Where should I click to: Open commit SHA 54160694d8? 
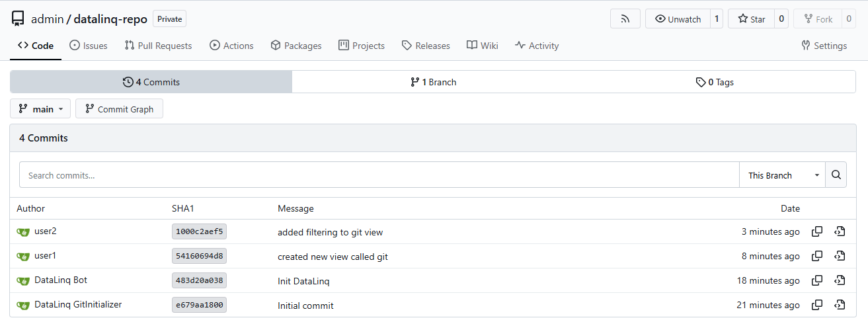pyautogui.click(x=199, y=256)
